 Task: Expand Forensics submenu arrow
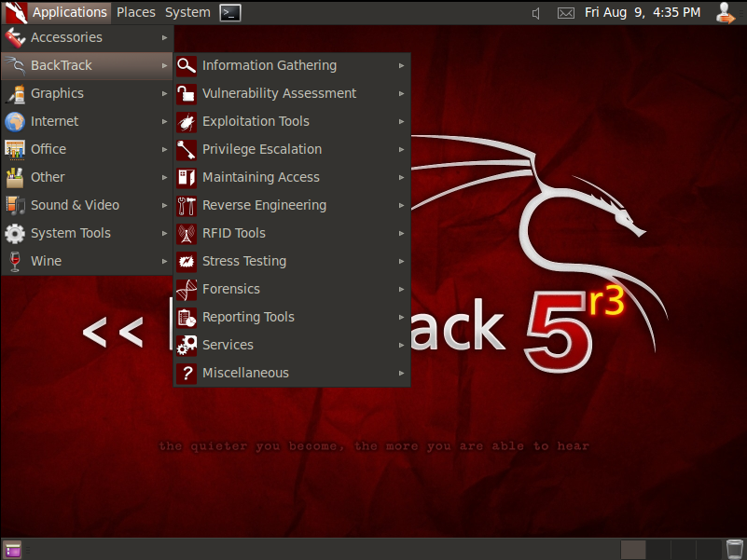[x=402, y=290]
